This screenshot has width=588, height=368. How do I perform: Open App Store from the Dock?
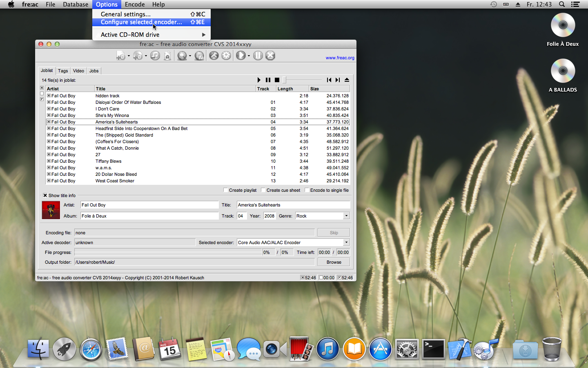point(380,349)
